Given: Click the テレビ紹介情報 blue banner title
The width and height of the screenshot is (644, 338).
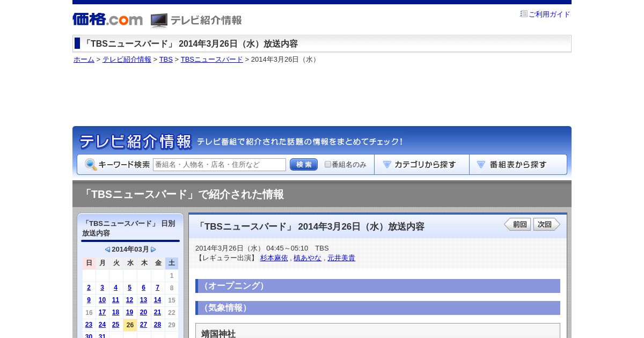Looking at the screenshot, I should coord(135,142).
